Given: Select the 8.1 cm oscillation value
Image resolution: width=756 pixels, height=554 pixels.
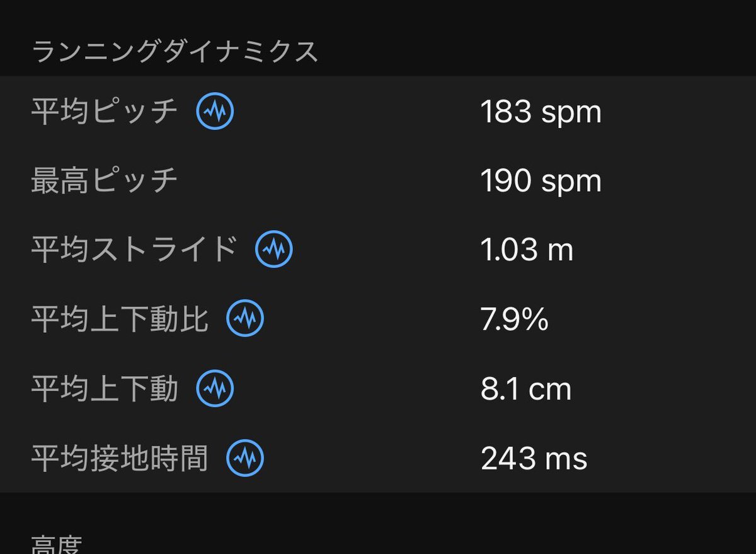Looking at the screenshot, I should tap(526, 390).
